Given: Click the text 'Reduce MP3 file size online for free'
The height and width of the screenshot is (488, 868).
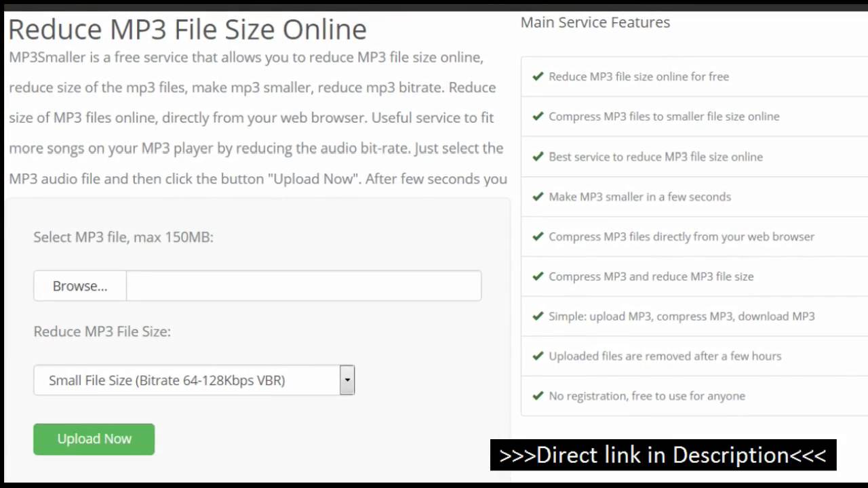Looking at the screenshot, I should [639, 77].
